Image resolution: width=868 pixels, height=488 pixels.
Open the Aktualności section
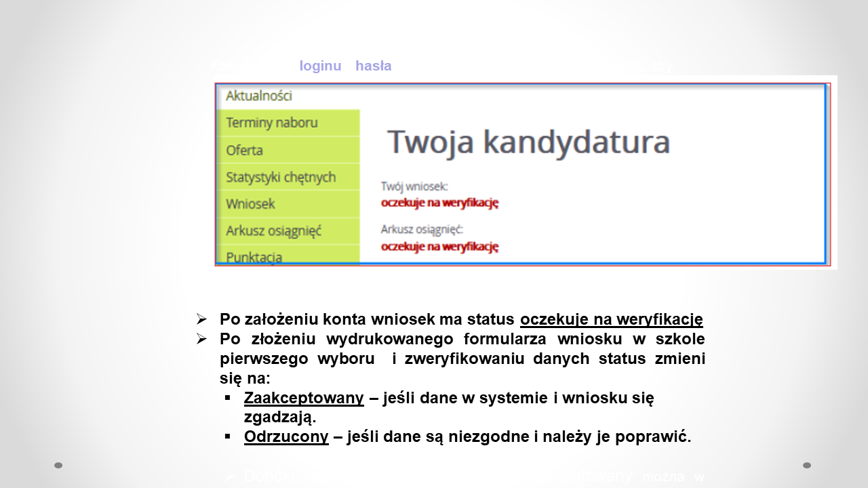point(260,96)
